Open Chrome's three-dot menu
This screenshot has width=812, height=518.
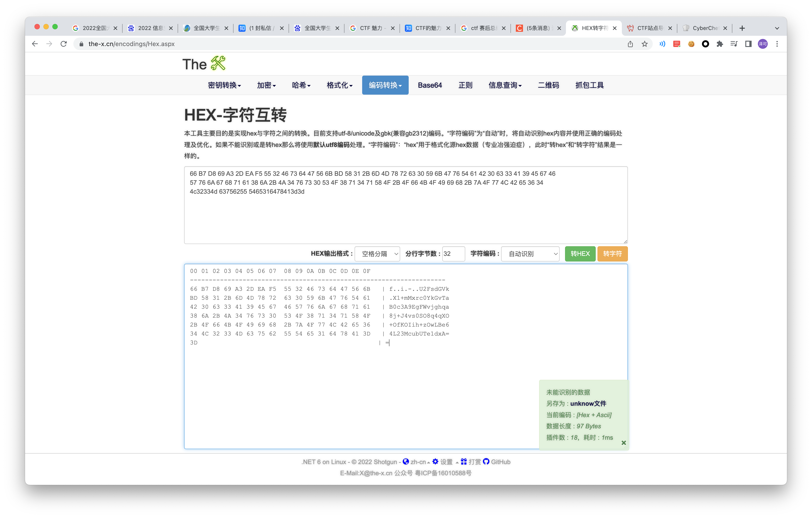[777, 44]
